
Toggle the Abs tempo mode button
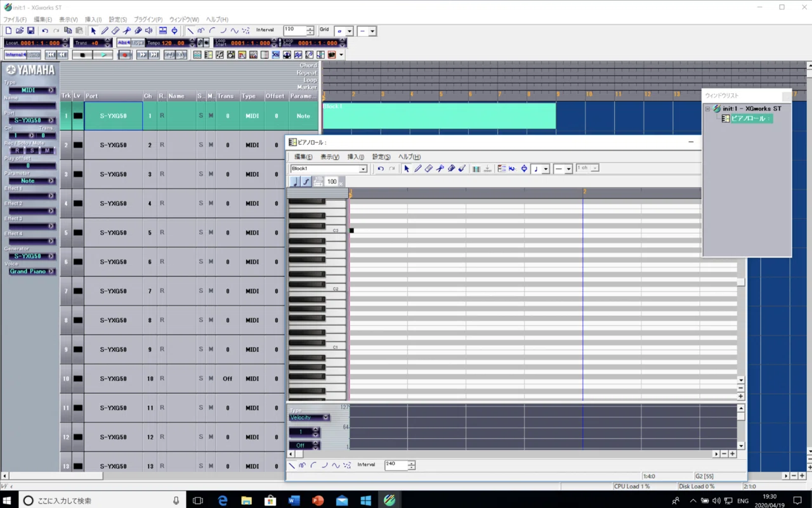click(x=124, y=43)
